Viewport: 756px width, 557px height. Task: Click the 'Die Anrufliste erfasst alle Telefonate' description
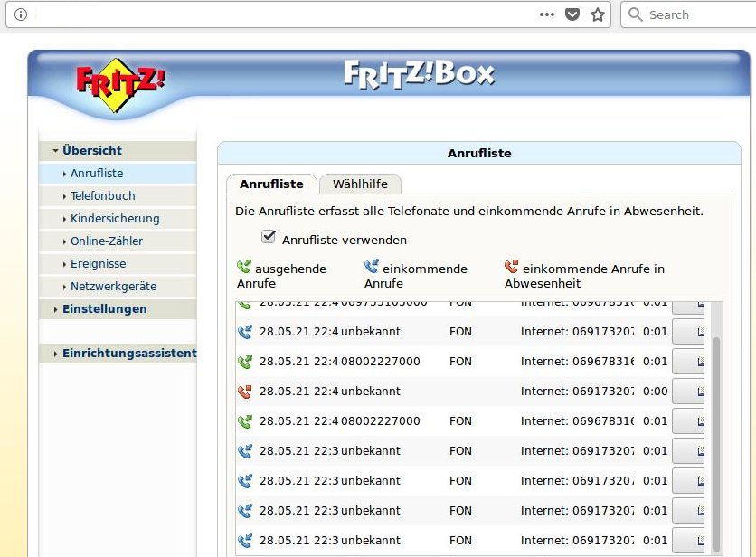pos(469,212)
